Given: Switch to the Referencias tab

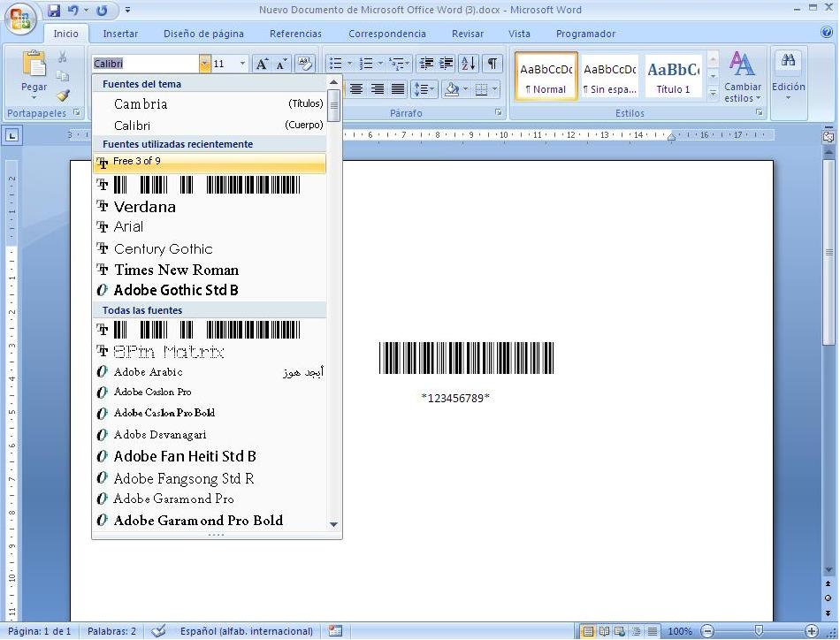Looking at the screenshot, I should (295, 34).
